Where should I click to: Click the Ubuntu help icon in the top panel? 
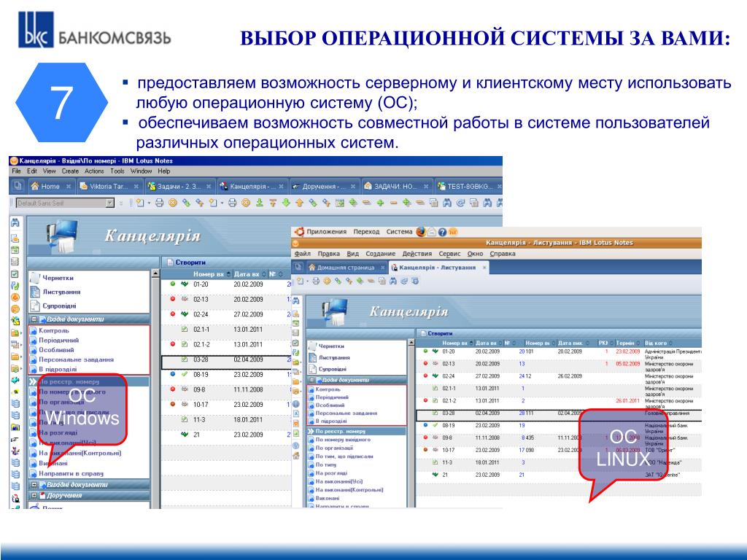442,233
